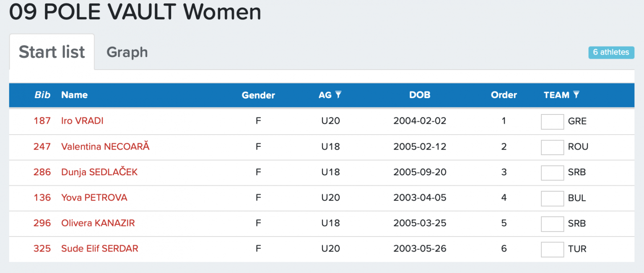Click the GRE flag placeholder image
644x273 pixels.
click(x=552, y=122)
